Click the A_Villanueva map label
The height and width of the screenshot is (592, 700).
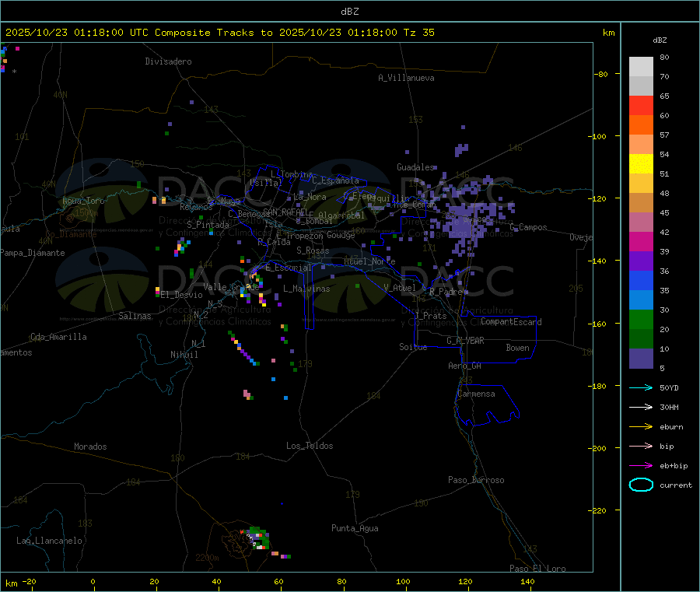[x=406, y=78]
